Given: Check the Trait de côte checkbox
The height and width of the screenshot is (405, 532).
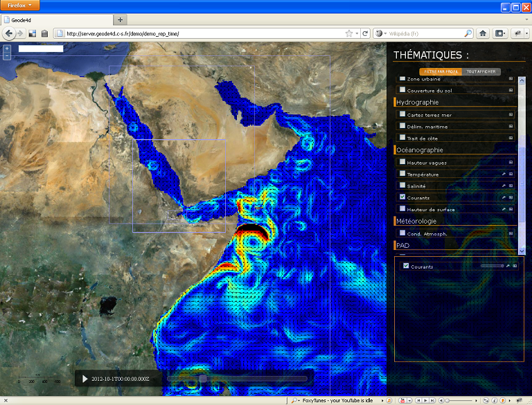Looking at the screenshot, I should click(x=402, y=138).
